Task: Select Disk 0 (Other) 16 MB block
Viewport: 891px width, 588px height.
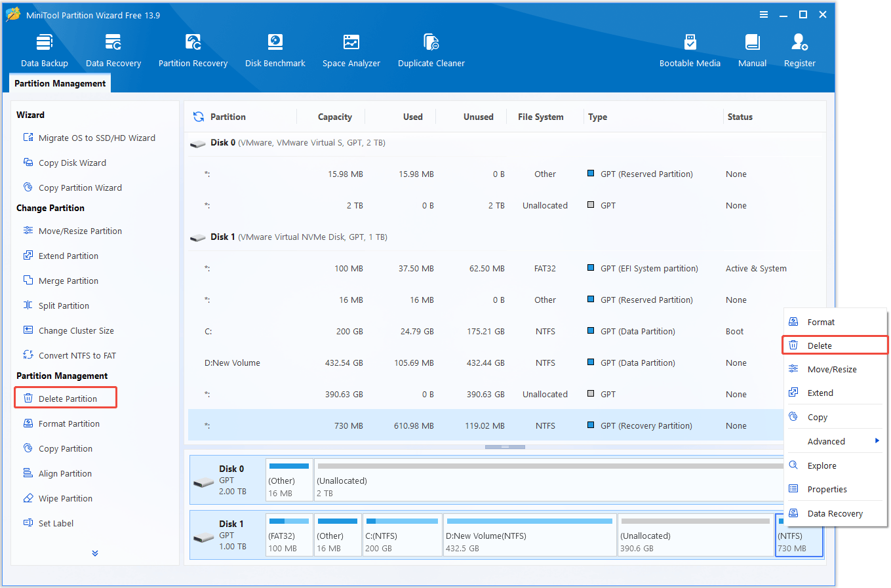Action: coord(289,480)
